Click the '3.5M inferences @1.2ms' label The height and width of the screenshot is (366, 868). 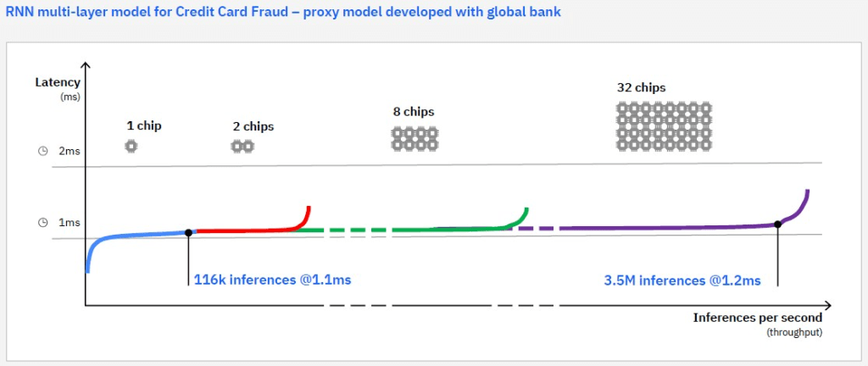coord(682,280)
